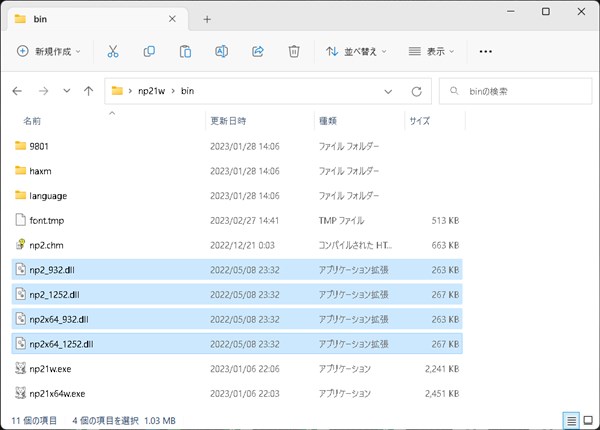Click the Paste clipboard icon
Screen dimensions: 600x430
185,51
